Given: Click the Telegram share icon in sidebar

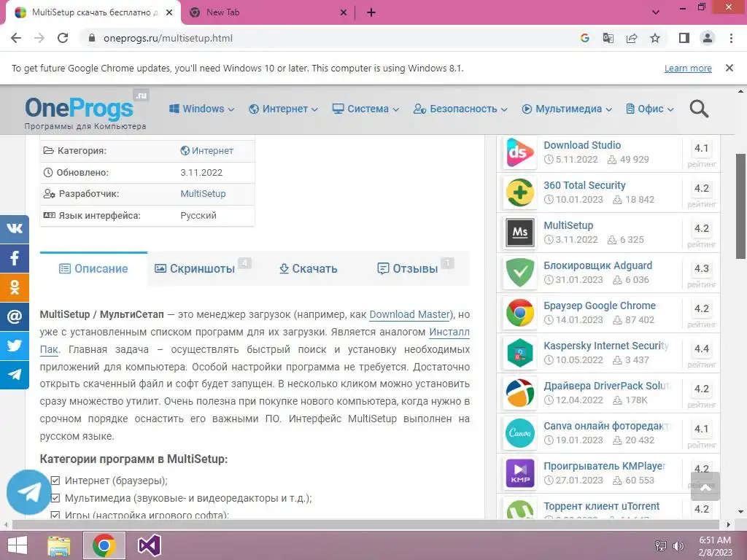Looking at the screenshot, I should click(x=15, y=374).
